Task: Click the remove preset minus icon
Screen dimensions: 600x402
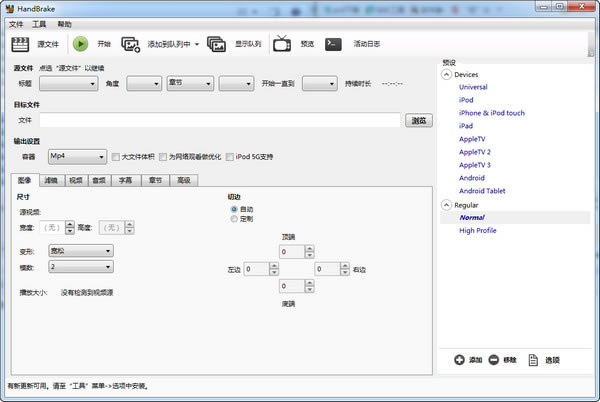Action: (493, 359)
